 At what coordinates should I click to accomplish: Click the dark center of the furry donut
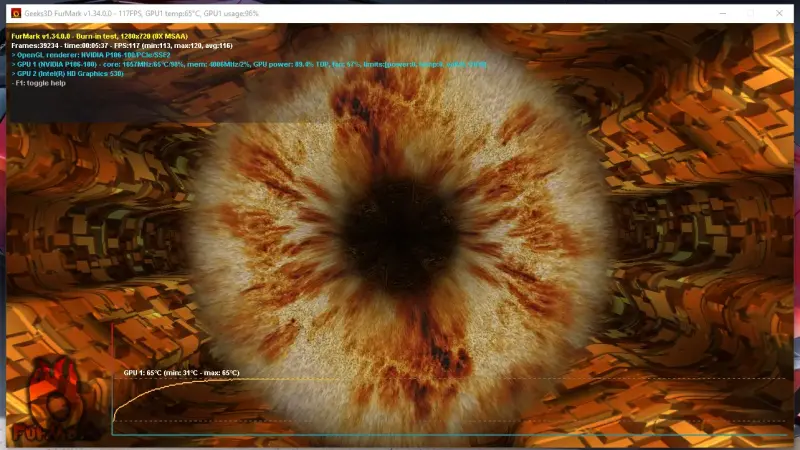coord(399,236)
